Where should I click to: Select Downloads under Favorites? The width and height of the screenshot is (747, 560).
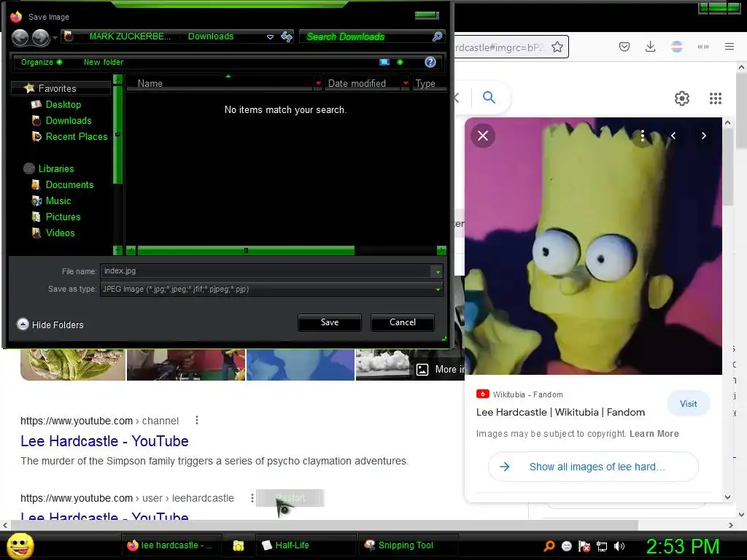click(x=68, y=120)
